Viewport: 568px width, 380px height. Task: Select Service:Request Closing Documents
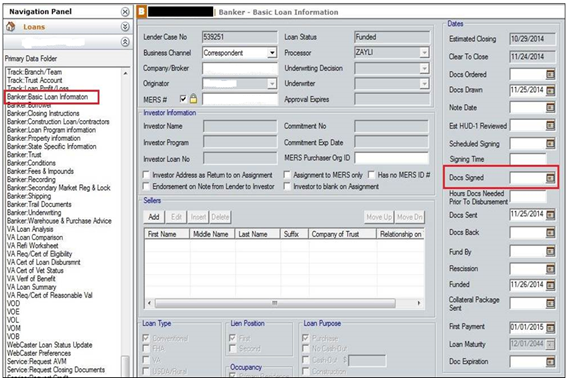click(56, 370)
